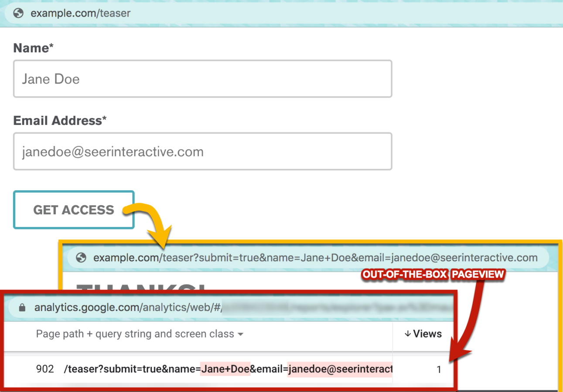Select row number 902 in the table
563x392 pixels.
45,369
